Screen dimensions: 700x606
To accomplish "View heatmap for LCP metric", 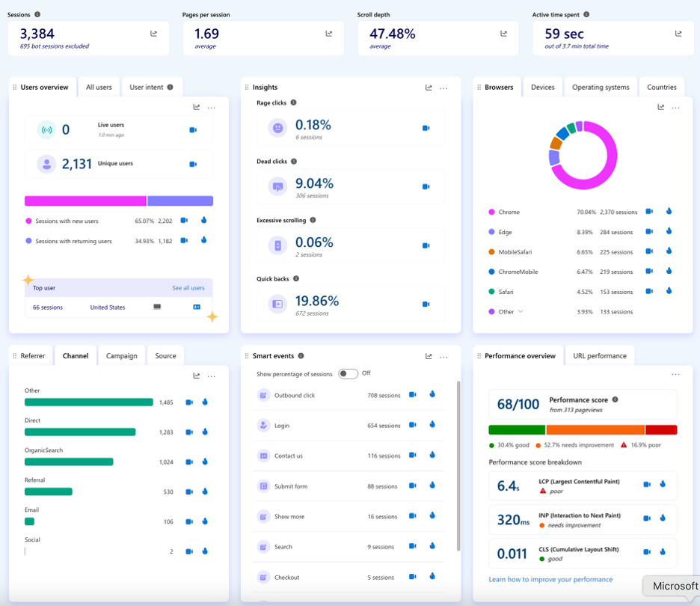I will coord(663,484).
